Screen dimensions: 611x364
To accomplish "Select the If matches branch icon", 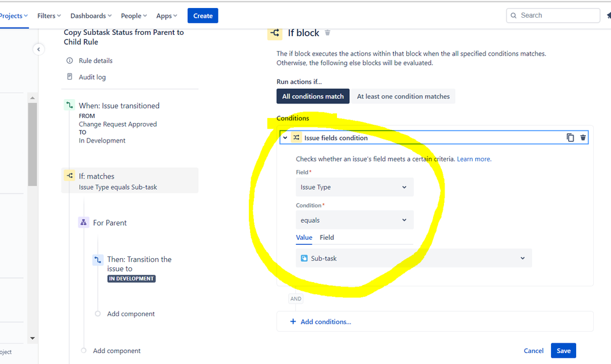I will click(x=69, y=176).
